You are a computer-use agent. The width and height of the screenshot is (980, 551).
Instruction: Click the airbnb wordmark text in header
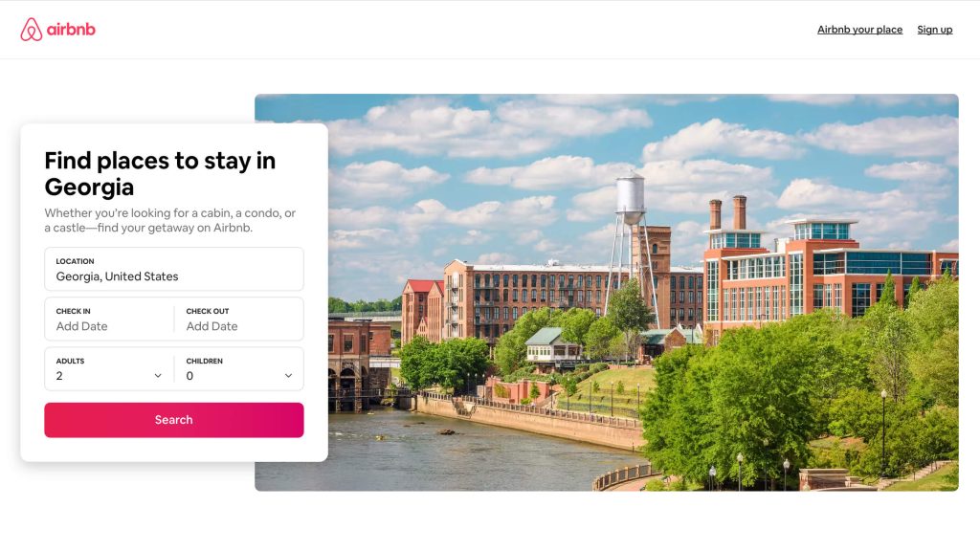click(71, 30)
